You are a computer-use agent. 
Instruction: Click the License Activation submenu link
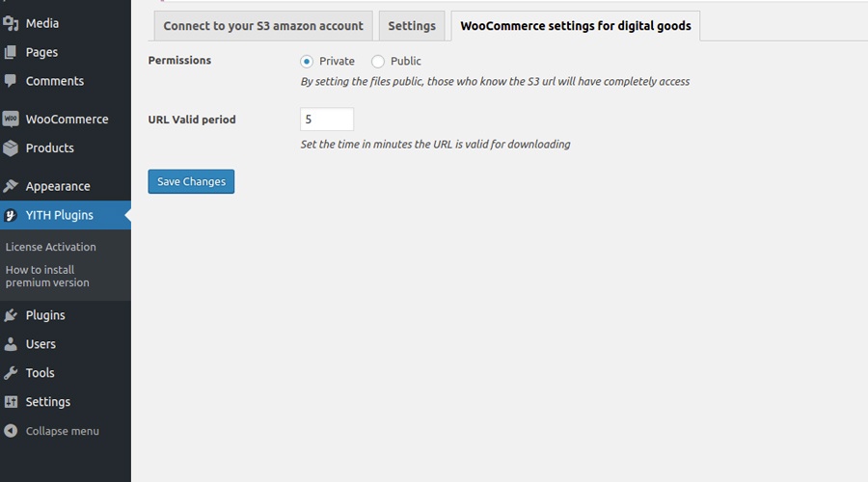click(x=50, y=247)
